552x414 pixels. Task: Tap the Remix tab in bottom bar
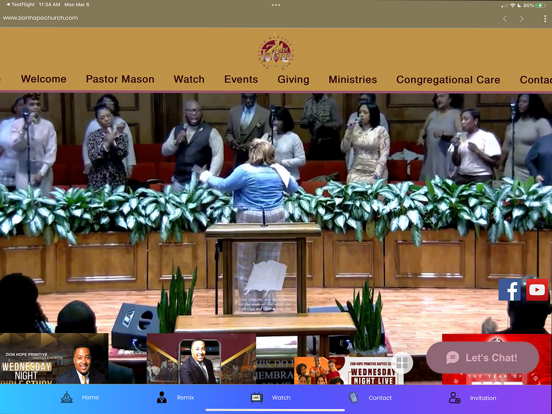pyautogui.click(x=175, y=397)
